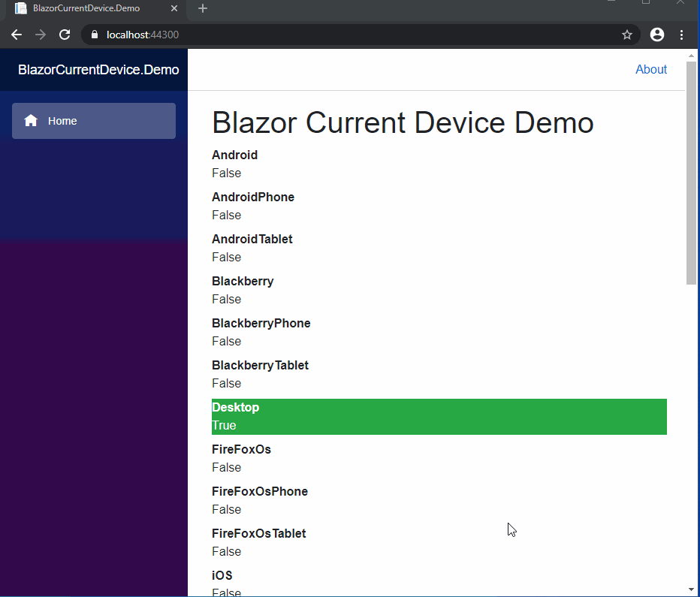Viewport: 700px width, 597px height.
Task: Click the FireFoxOsPhone label
Action: (x=260, y=492)
